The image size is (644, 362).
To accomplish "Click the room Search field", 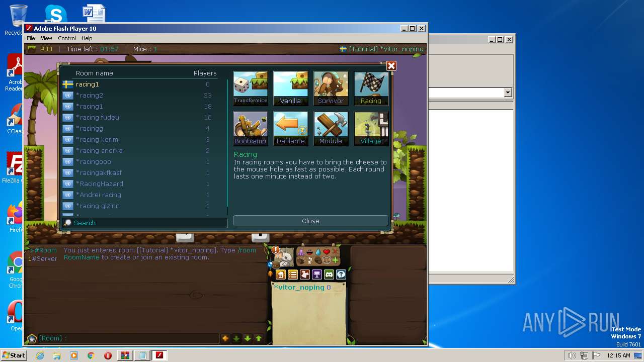I will (x=145, y=223).
